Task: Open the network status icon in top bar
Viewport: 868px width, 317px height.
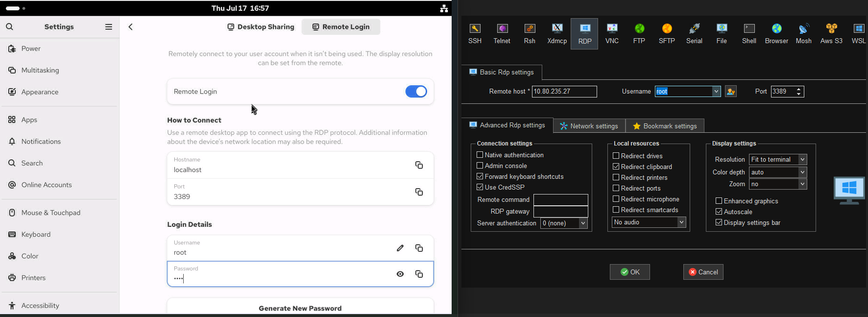Action: click(x=444, y=8)
